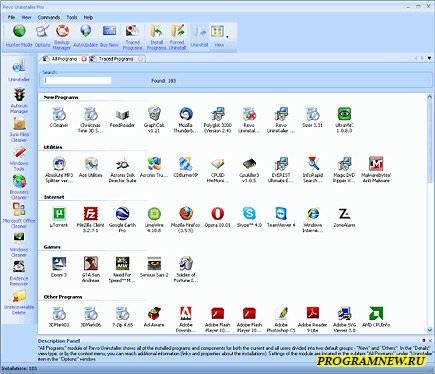Open Browsers Cleaner in the sidebar
Image resolution: width=435 pixels, height=374 pixels.
(x=19, y=187)
